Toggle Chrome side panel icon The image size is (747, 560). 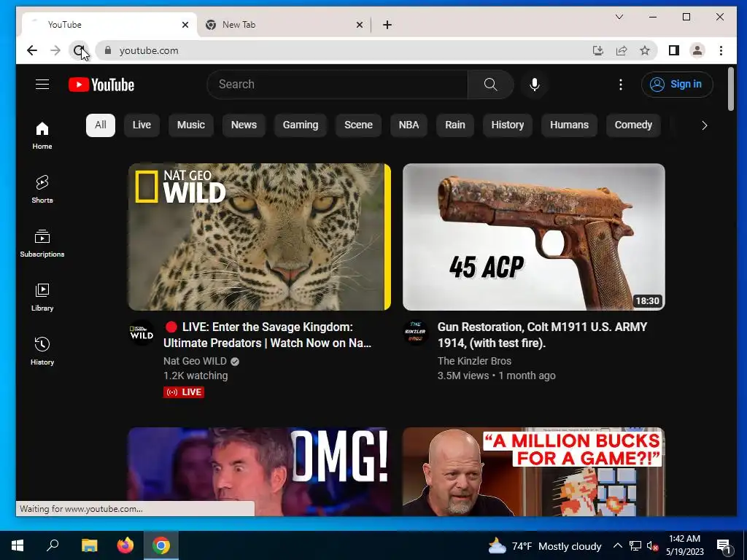pos(673,50)
